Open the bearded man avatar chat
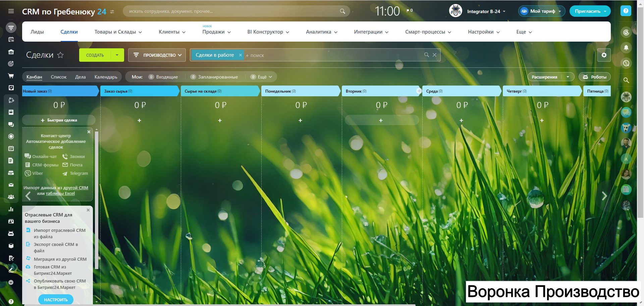The image size is (644, 306). click(626, 143)
